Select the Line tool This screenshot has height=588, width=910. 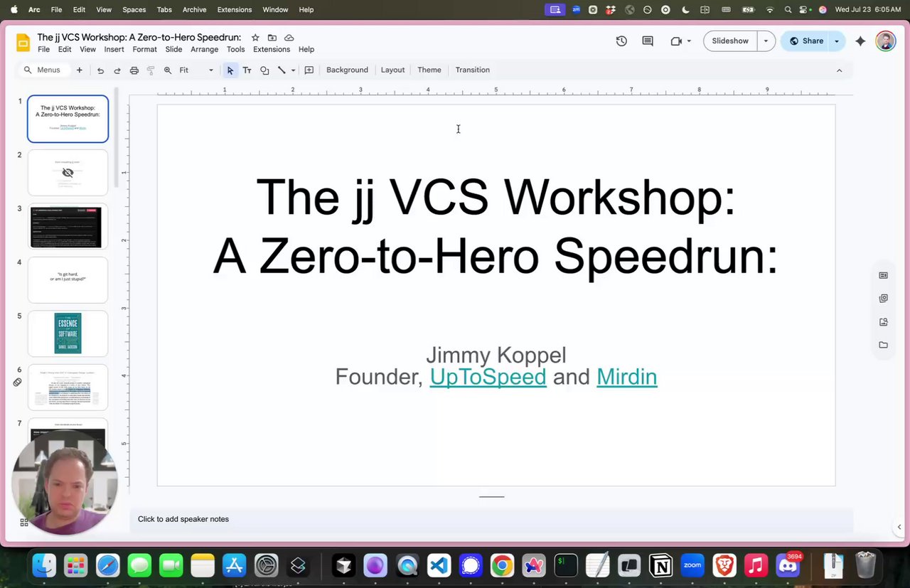coord(282,70)
